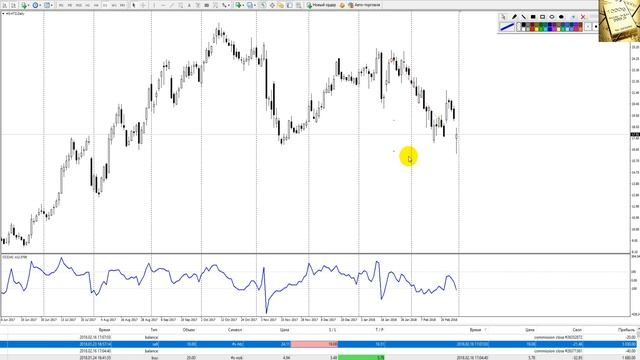Select the vertical line drawing tool
The width and height of the screenshot is (640, 360).
[x=154, y=5]
